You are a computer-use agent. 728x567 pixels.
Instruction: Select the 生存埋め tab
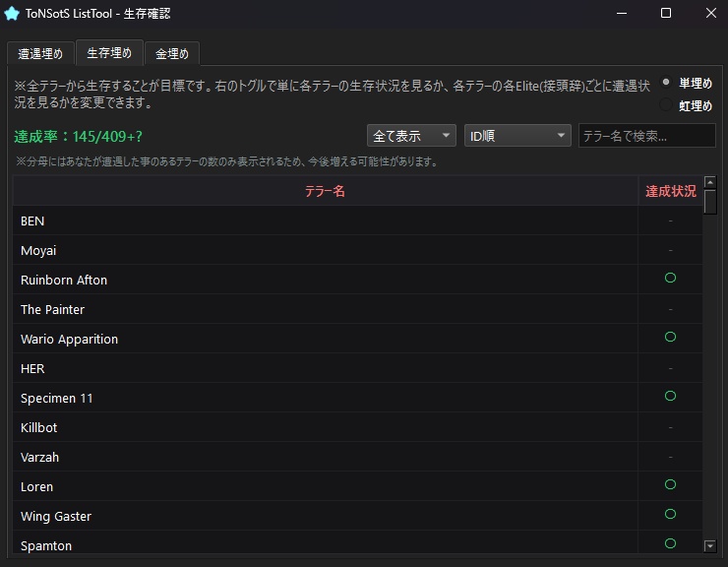(x=109, y=52)
